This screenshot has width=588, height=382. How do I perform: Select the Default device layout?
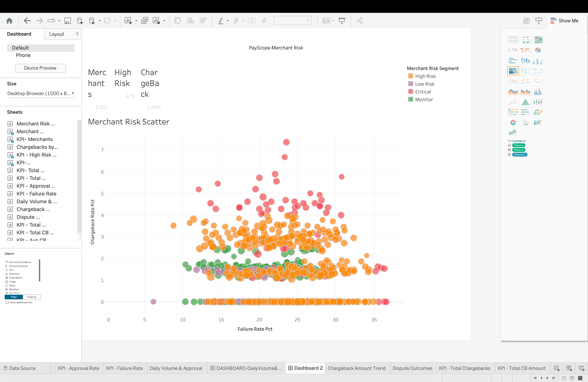point(40,48)
